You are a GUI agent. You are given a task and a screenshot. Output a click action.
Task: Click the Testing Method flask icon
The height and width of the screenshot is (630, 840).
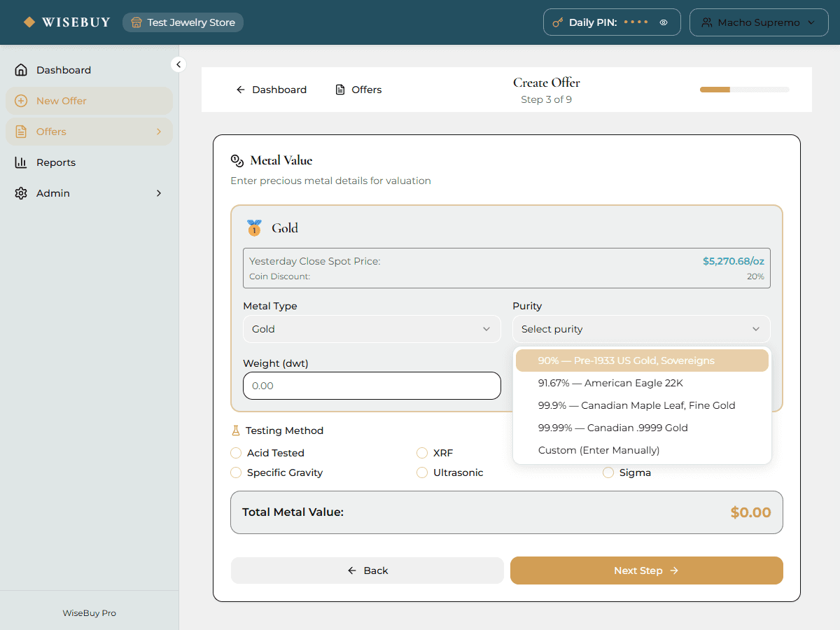(236, 430)
